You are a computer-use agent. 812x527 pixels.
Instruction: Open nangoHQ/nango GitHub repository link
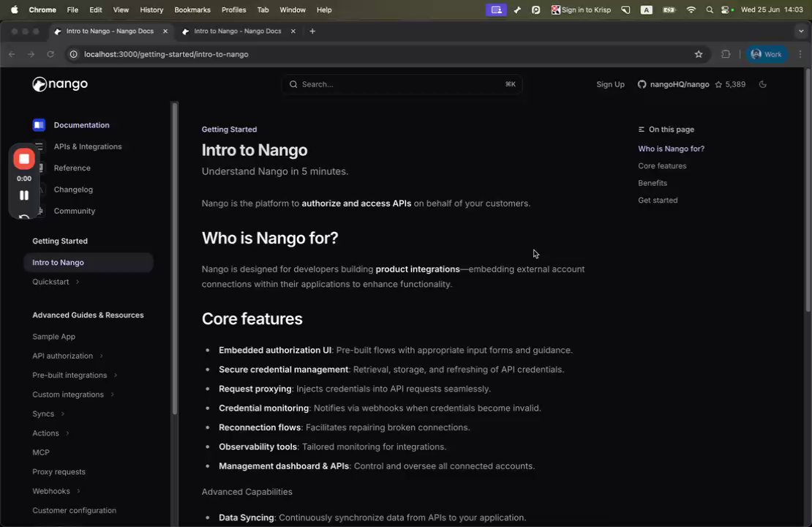673,84
